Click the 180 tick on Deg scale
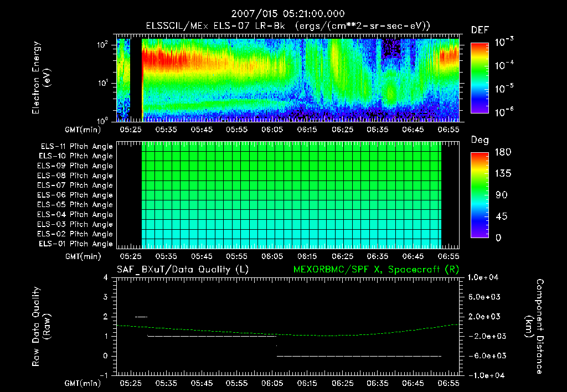The image size is (567, 392). click(x=503, y=152)
